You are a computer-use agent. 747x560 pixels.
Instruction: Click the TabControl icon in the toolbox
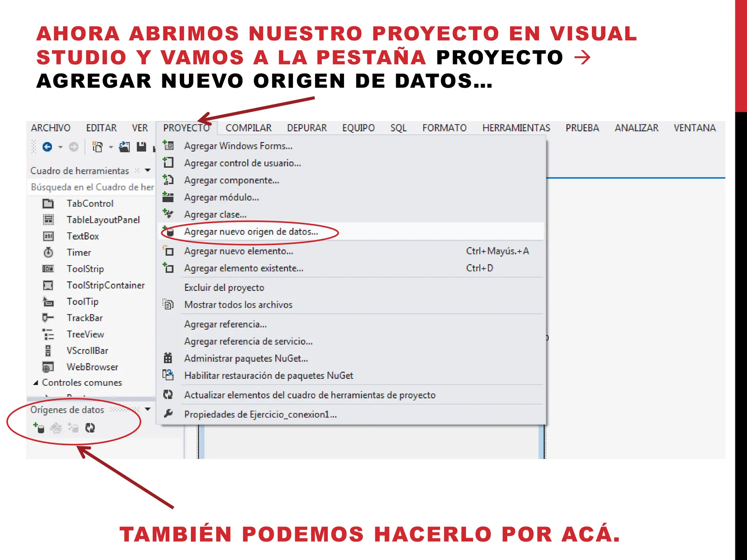pos(48,203)
